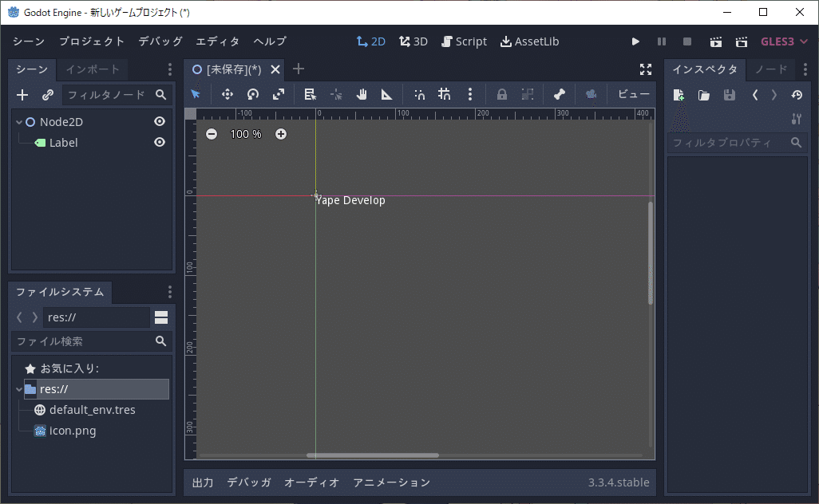The height and width of the screenshot is (504, 819).
Task: Open the シーン menu
Action: click(29, 41)
